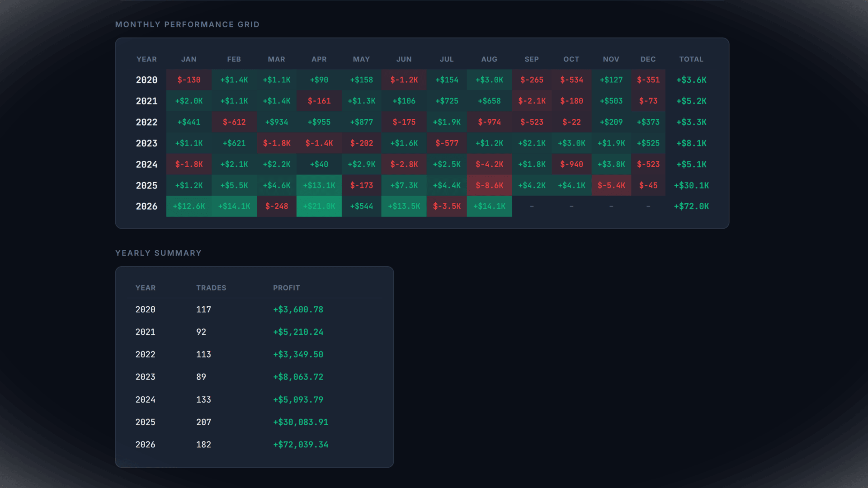The height and width of the screenshot is (488, 868).
Task: Click the PROFIT column header
Action: tap(287, 288)
